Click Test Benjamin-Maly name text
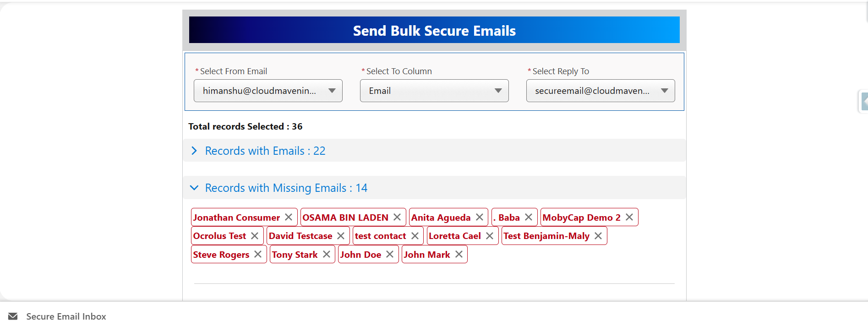This screenshot has width=868, height=326. click(x=546, y=236)
